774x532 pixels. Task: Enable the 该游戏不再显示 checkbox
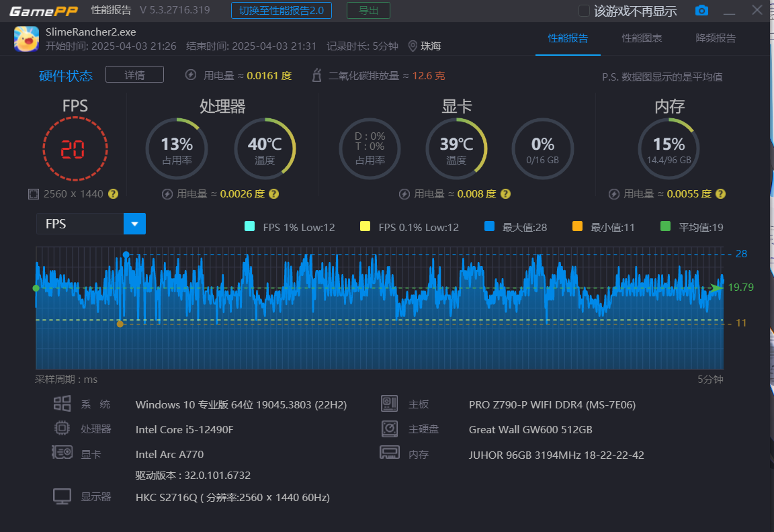pos(584,11)
